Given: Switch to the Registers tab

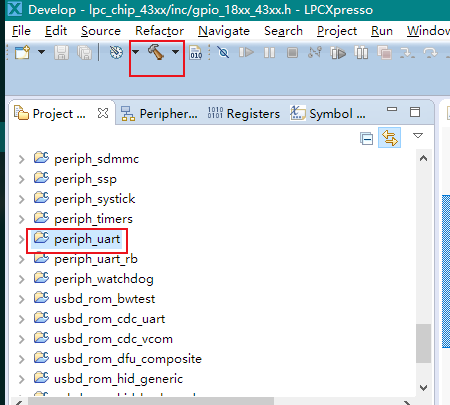Looking at the screenshot, I should click(244, 114).
